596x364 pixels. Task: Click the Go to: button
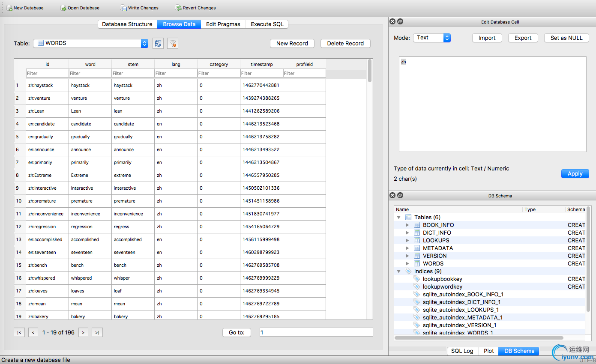(x=237, y=332)
